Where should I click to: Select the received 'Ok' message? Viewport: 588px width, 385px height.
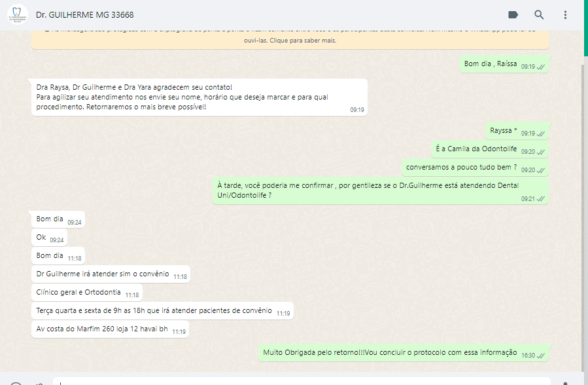tap(49, 238)
